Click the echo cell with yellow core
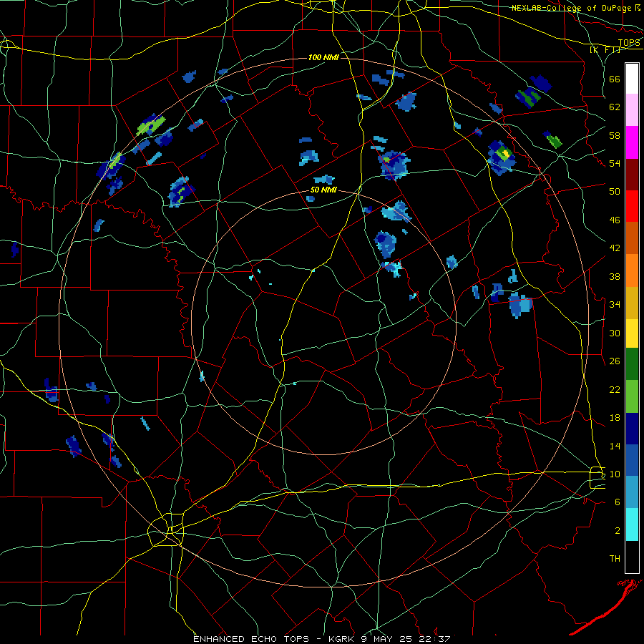644x644 pixels. coord(502,157)
